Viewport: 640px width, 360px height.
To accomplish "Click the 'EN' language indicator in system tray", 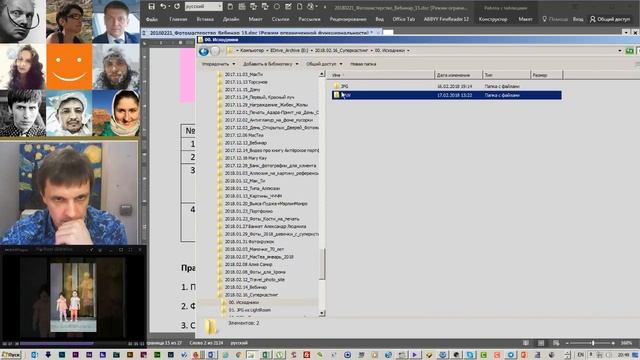I will pyautogui.click(x=580, y=355).
